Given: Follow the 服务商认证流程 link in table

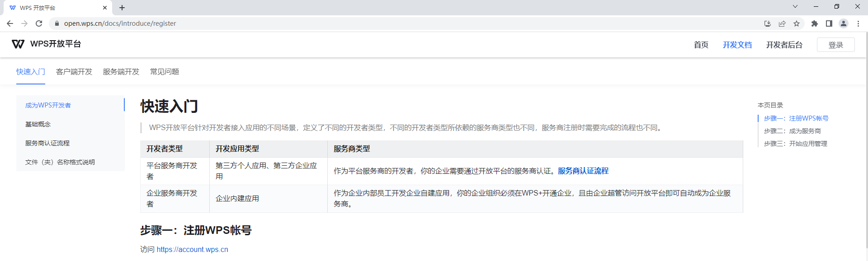Looking at the screenshot, I should pyautogui.click(x=583, y=171).
